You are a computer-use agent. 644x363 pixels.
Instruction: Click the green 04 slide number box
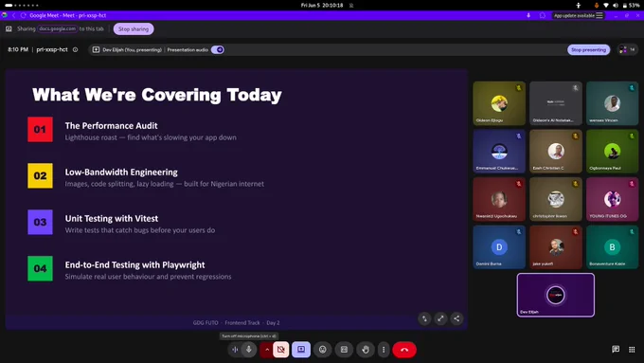point(40,268)
